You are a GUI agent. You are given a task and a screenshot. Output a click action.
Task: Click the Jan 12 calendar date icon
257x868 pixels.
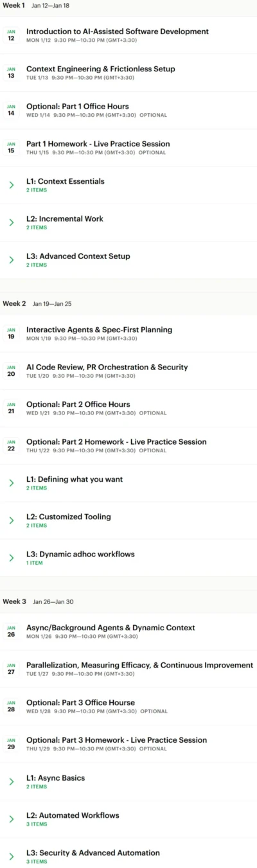(x=11, y=35)
